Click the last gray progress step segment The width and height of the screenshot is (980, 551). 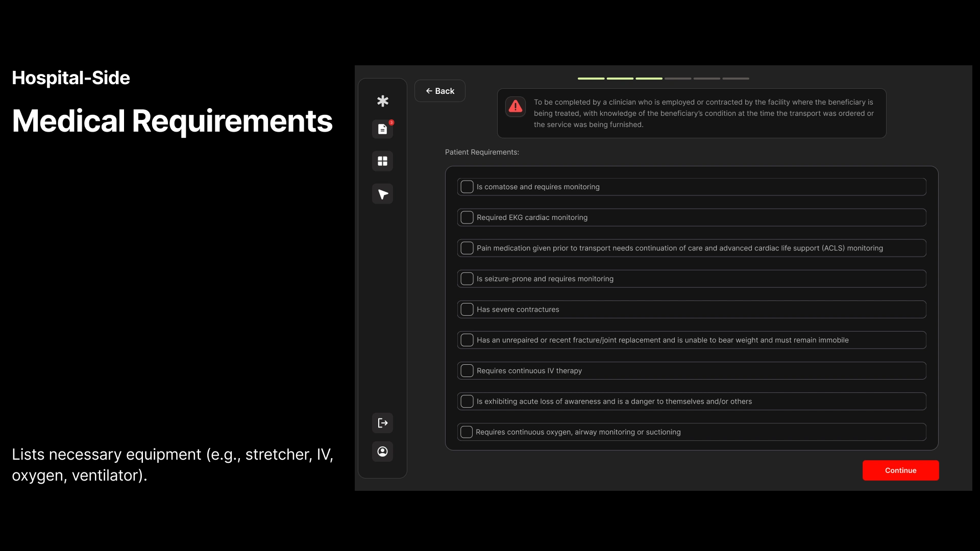click(x=736, y=79)
